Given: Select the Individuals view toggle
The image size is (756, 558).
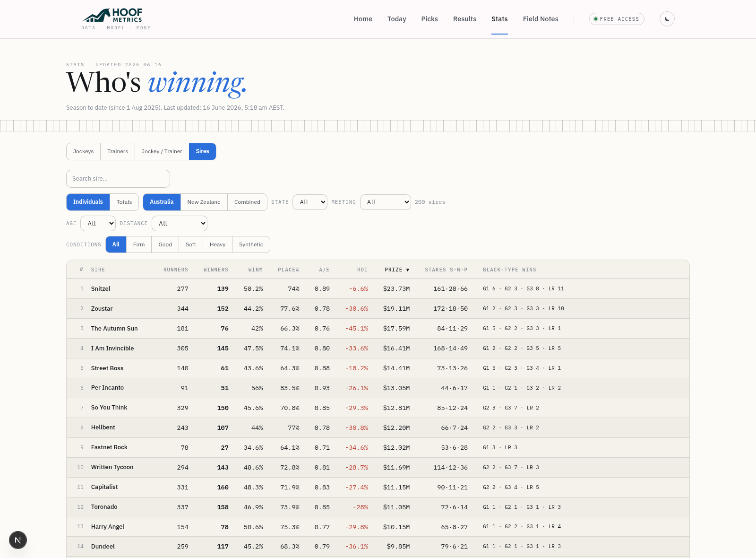Looking at the screenshot, I should [88, 202].
